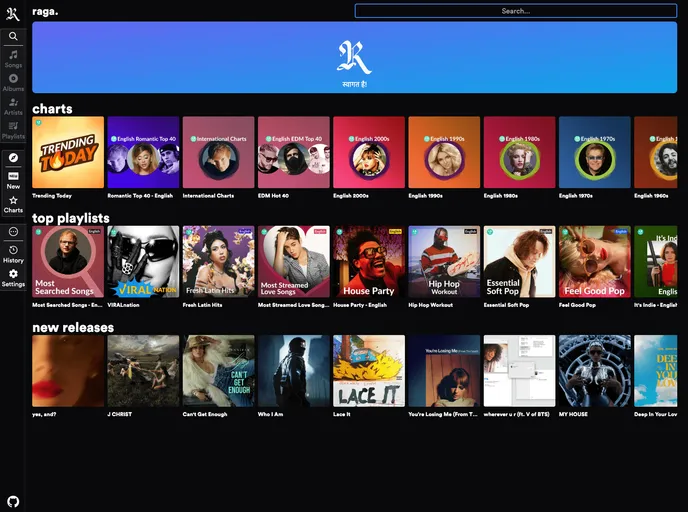Viewport: 688px width, 512px height.
Task: Open English 1970s chart
Action: 595,152
